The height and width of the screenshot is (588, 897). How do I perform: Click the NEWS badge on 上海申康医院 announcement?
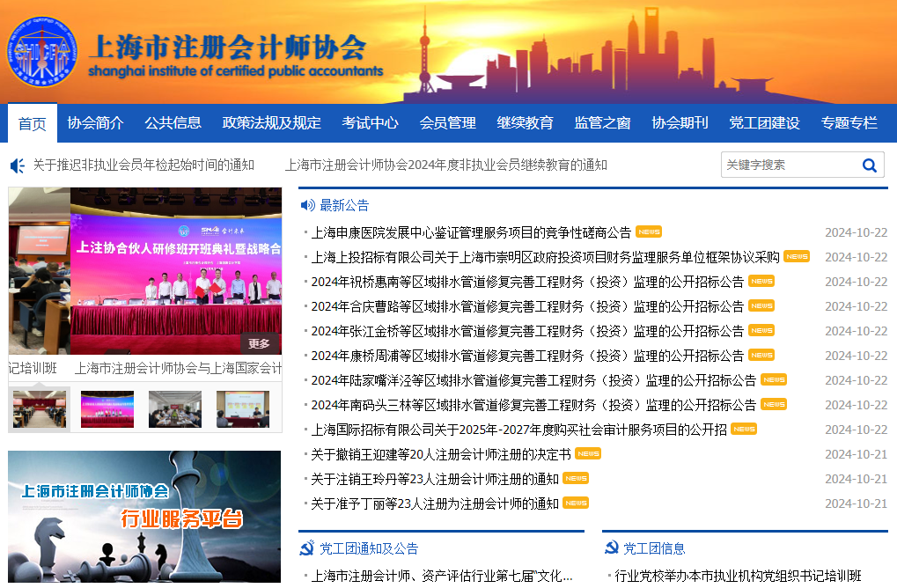pyautogui.click(x=649, y=232)
